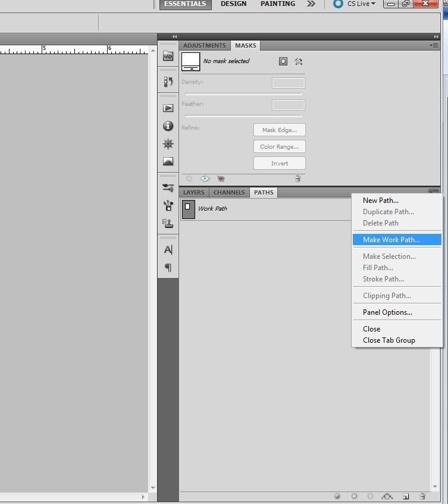Viewport: 448px width, 504px height.
Task: Make work path from selection icon
Action: click(387, 496)
